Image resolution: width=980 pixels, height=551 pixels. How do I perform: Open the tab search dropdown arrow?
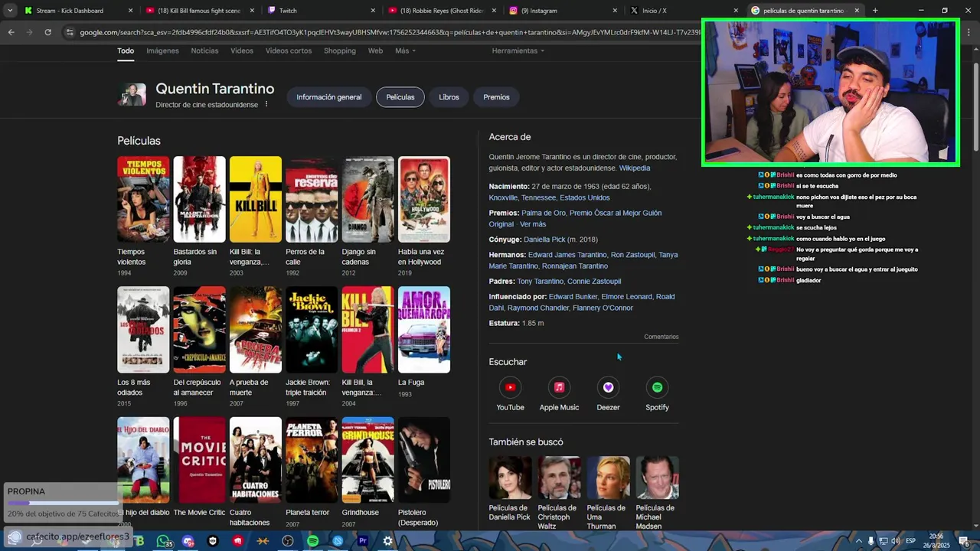10,11
